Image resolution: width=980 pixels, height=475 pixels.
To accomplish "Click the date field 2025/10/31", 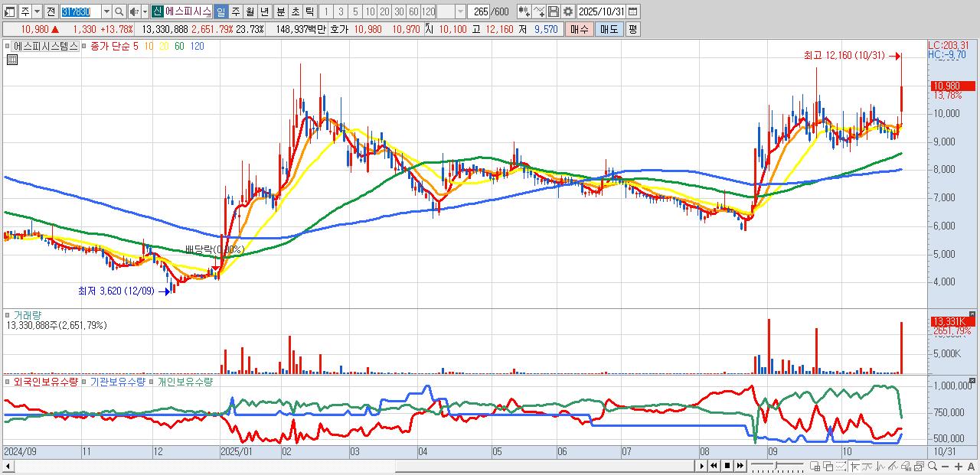I will (601, 11).
